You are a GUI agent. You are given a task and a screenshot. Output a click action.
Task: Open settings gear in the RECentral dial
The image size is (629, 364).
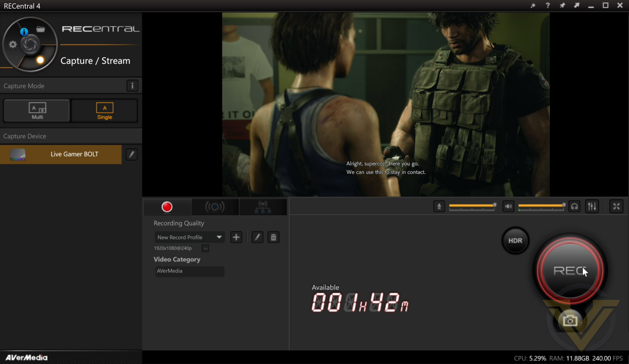(x=13, y=44)
